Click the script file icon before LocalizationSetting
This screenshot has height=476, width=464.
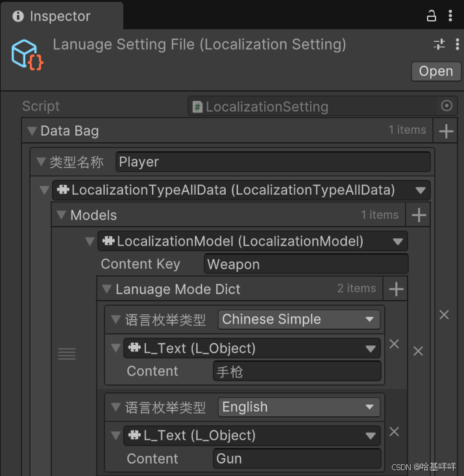(x=197, y=107)
